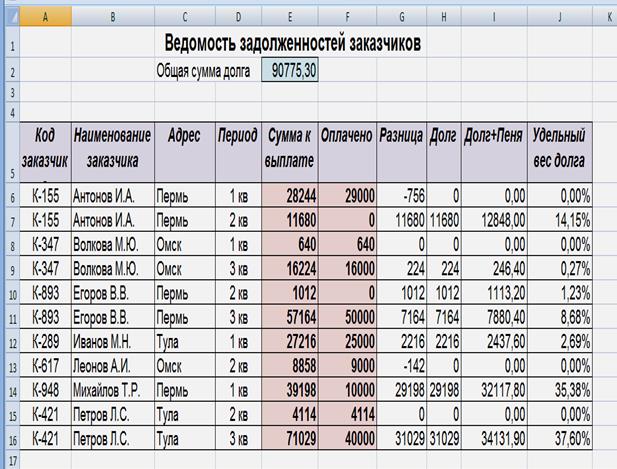Click the 'Долг' header cell
The image size is (617, 469).
click(x=443, y=152)
